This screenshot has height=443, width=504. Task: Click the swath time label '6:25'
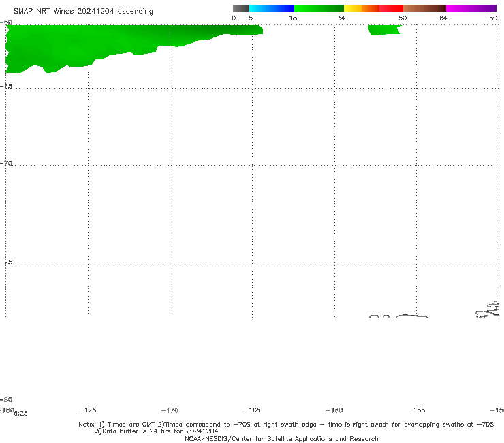pyautogui.click(x=21, y=414)
